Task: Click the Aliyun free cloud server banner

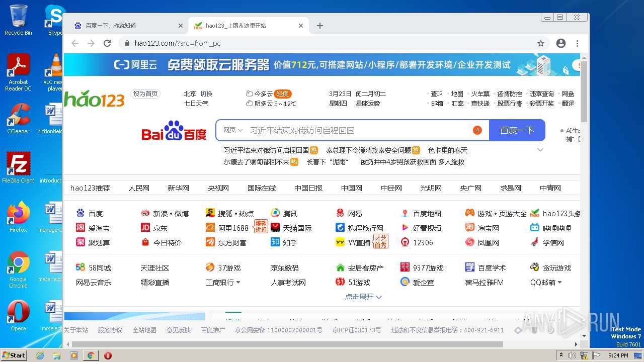Action: coord(322,65)
